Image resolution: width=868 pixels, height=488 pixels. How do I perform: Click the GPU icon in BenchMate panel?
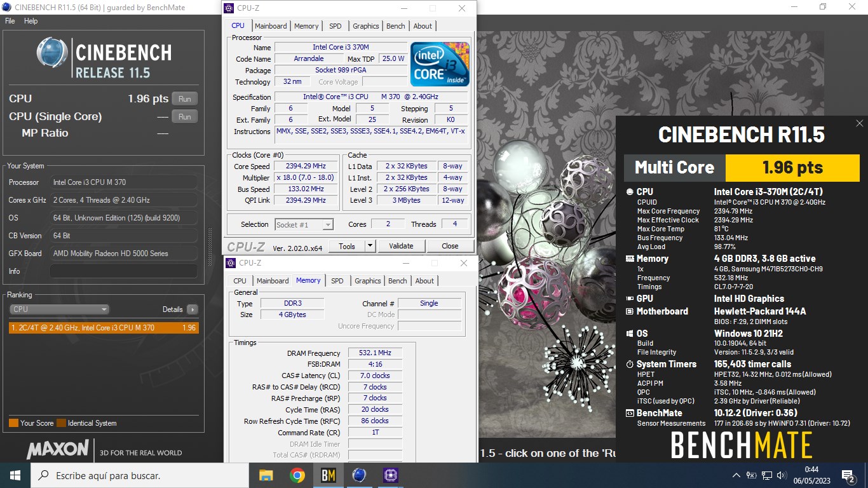click(630, 299)
